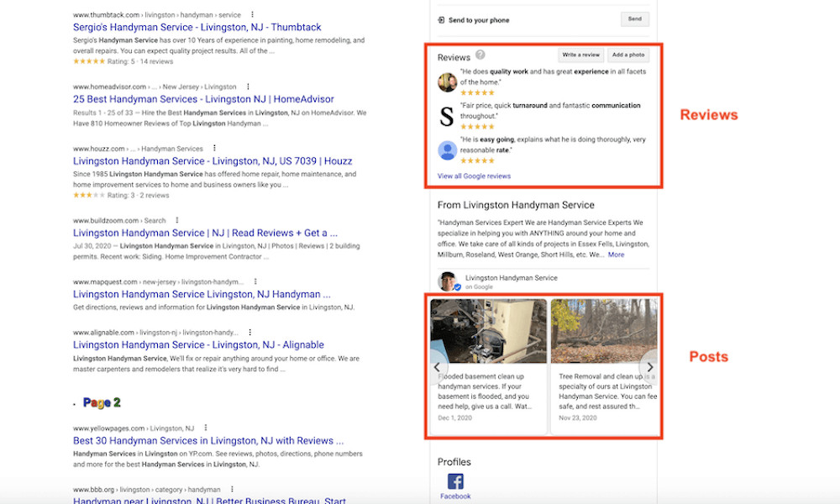Click the 'Profiles' section heading
The image size is (840, 504).
tap(454, 462)
